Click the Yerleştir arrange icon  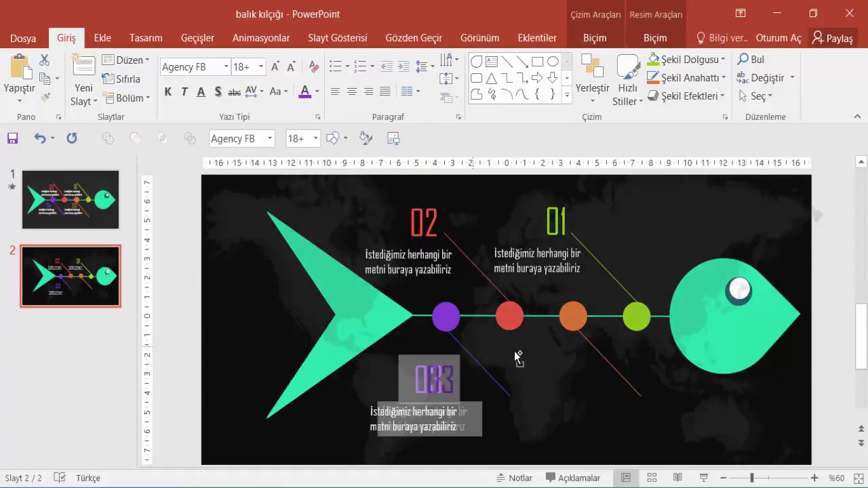click(x=592, y=66)
